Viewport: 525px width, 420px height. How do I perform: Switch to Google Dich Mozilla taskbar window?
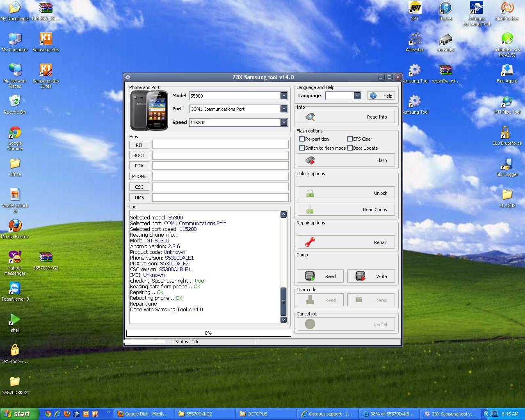[144, 414]
